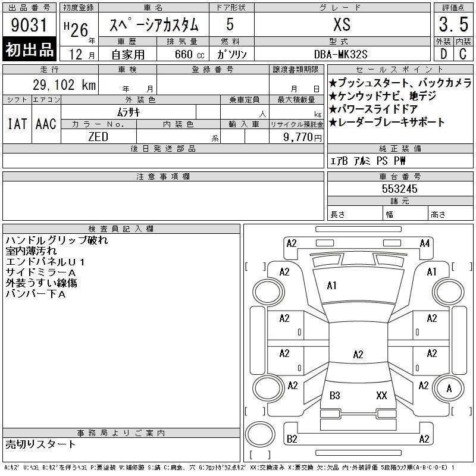Select the grade value XS
This screenshot has width=476, height=476.
pos(342,24)
